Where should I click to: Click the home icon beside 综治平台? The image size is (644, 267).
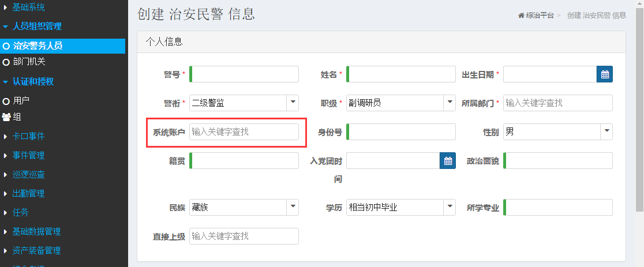[x=521, y=16]
